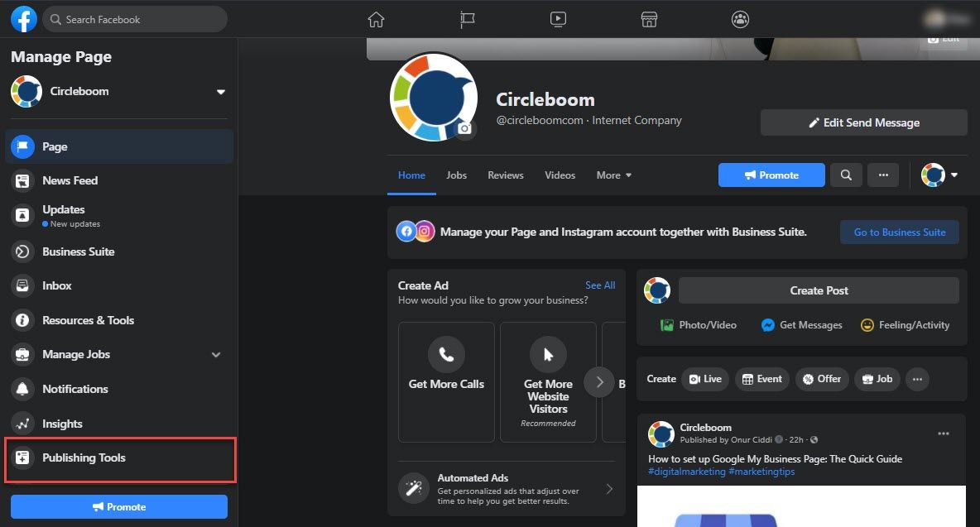Click the Search Facebook field
This screenshot has width=980, height=527.
132,18
